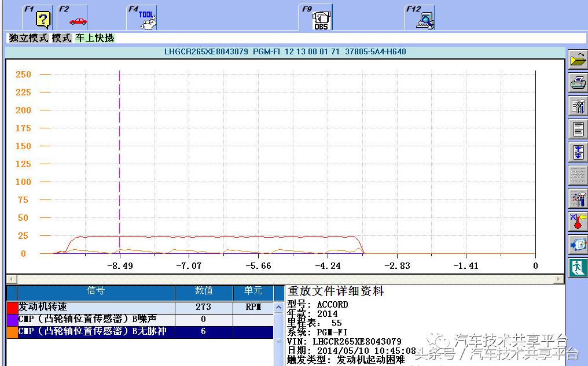
Task: Click the graph scrollbar right arrow
Action: (559, 279)
